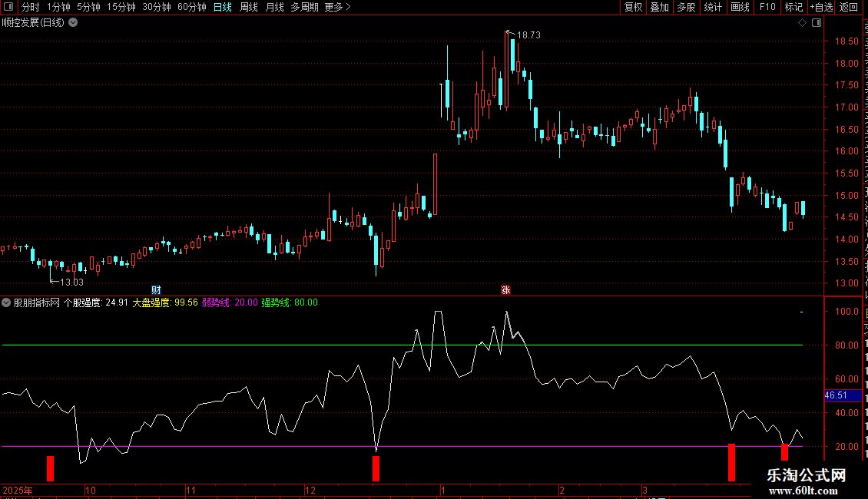Collapse the 股朋指标网 indicator panel arrow
Viewport: 868px width, 499px height.
(x=6, y=302)
